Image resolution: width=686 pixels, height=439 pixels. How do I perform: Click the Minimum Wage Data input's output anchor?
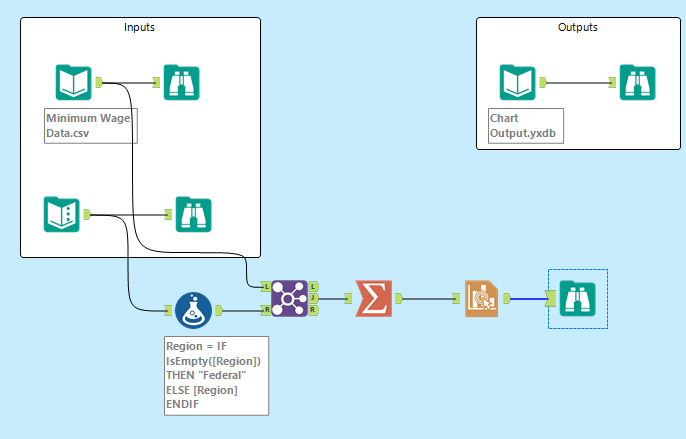click(x=99, y=82)
